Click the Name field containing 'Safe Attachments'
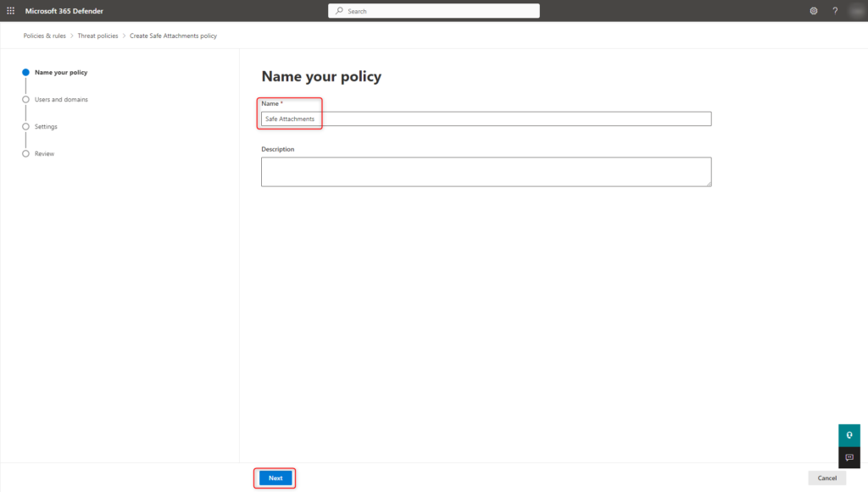The width and height of the screenshot is (868, 492). click(x=484, y=119)
